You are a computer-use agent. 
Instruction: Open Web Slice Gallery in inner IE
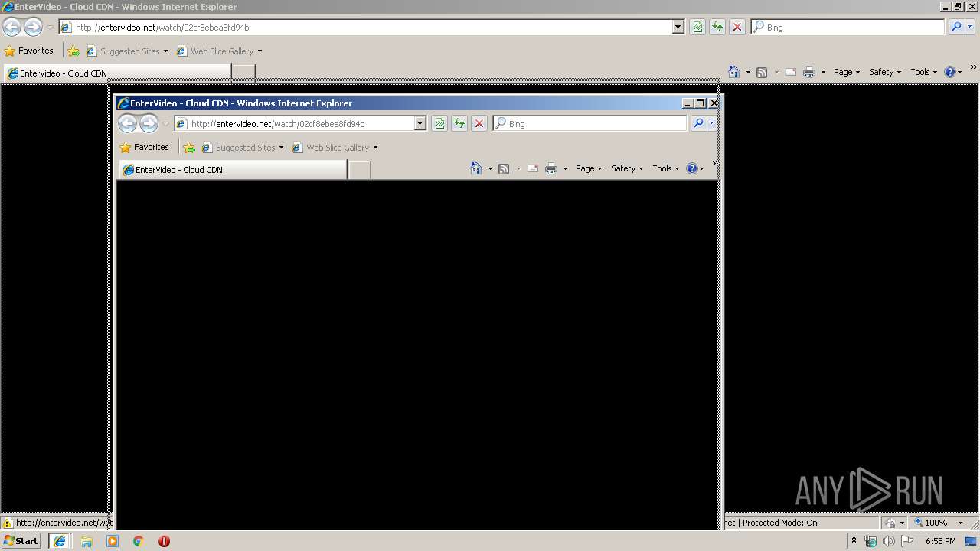coord(335,148)
